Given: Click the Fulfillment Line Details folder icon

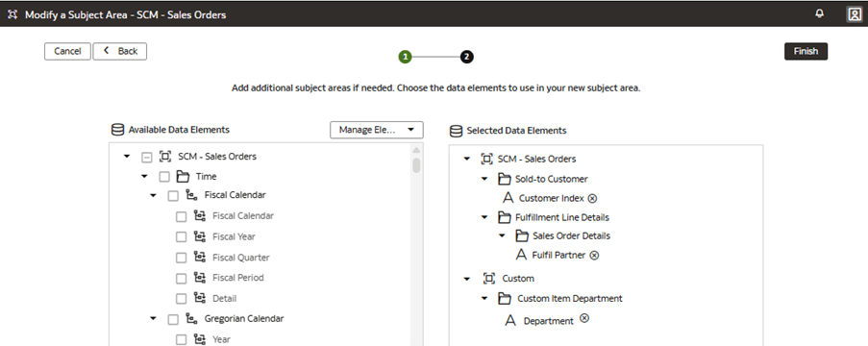Looking at the screenshot, I should [504, 217].
